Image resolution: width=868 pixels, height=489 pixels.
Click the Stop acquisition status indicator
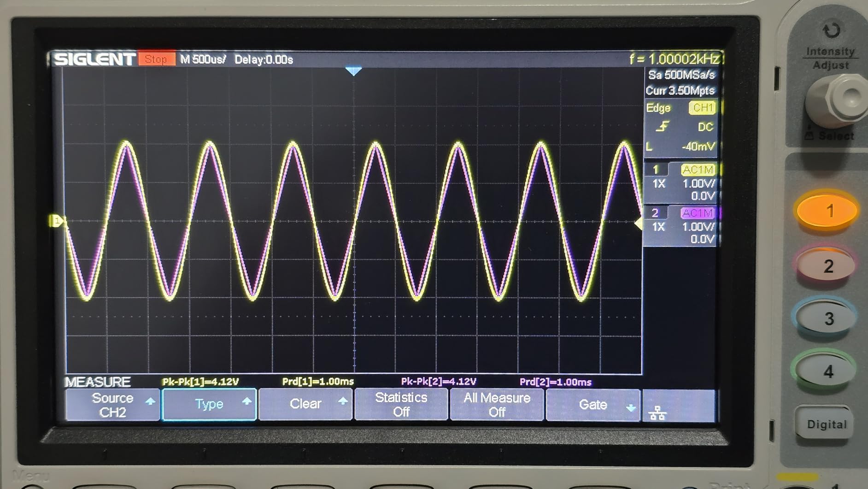(156, 59)
